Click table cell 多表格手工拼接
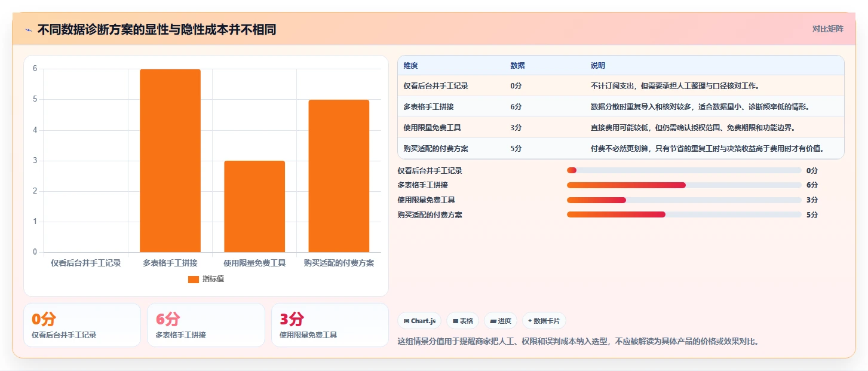The width and height of the screenshot is (868, 371). tap(428, 107)
